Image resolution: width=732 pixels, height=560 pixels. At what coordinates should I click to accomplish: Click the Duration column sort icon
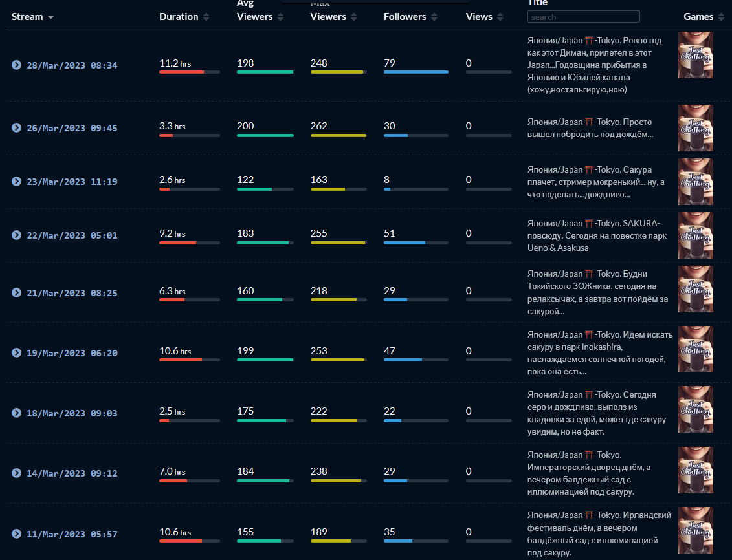click(206, 17)
